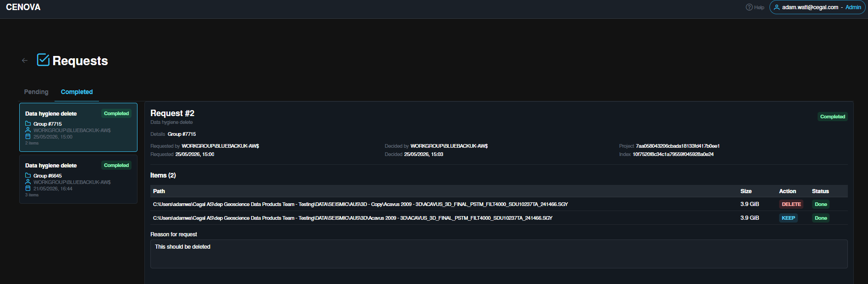Click the user profile icon beside adam.watt@cegal.com
868x284 pixels.
pyautogui.click(x=777, y=7)
